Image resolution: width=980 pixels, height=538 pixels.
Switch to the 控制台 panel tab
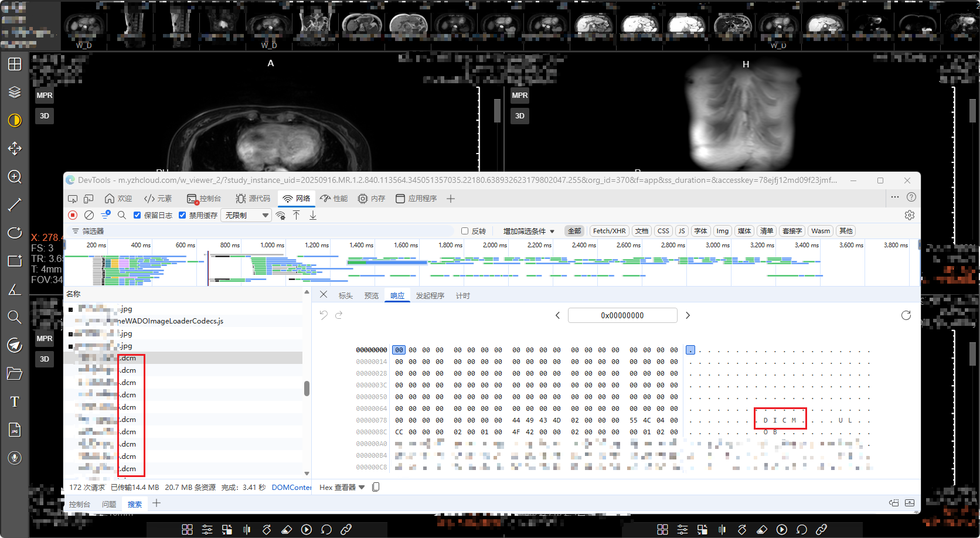pos(205,199)
